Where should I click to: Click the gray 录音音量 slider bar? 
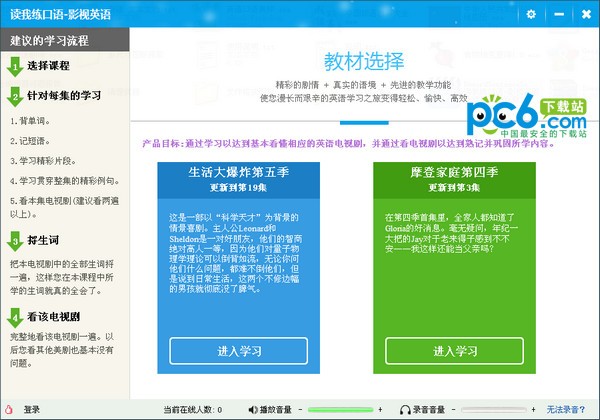coord(493,410)
